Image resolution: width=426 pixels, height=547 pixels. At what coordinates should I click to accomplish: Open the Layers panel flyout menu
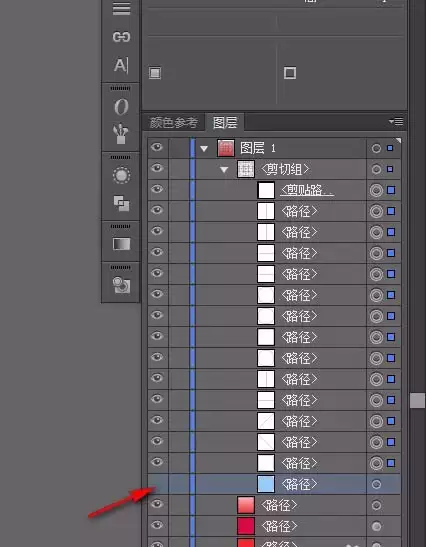396,121
